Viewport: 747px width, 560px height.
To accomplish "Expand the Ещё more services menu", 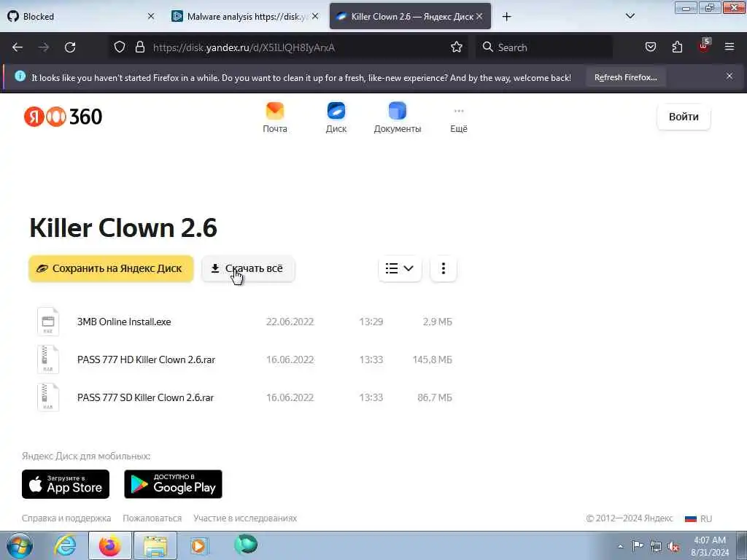I will click(x=459, y=119).
